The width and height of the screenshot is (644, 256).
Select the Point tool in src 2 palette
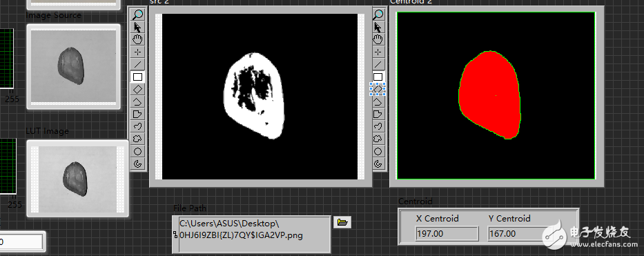tap(137, 52)
